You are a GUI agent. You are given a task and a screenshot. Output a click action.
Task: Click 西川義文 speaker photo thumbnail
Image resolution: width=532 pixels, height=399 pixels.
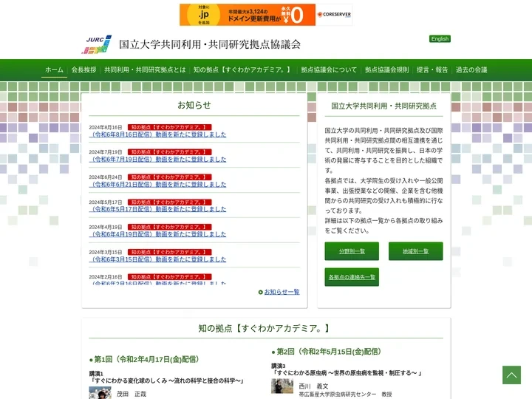point(282,386)
